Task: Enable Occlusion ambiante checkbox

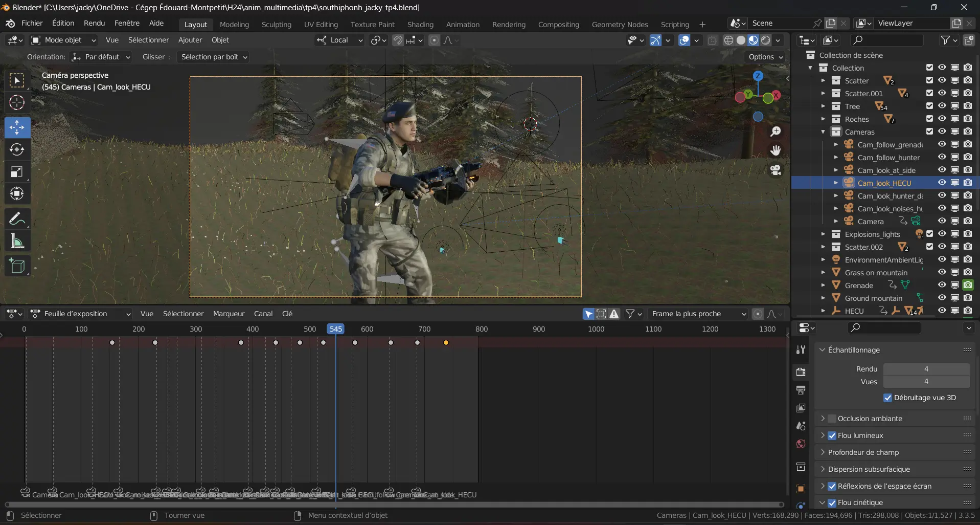Action: pos(832,419)
